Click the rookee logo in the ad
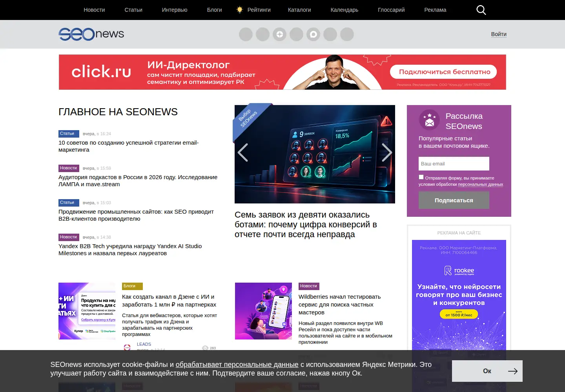 tap(459, 270)
